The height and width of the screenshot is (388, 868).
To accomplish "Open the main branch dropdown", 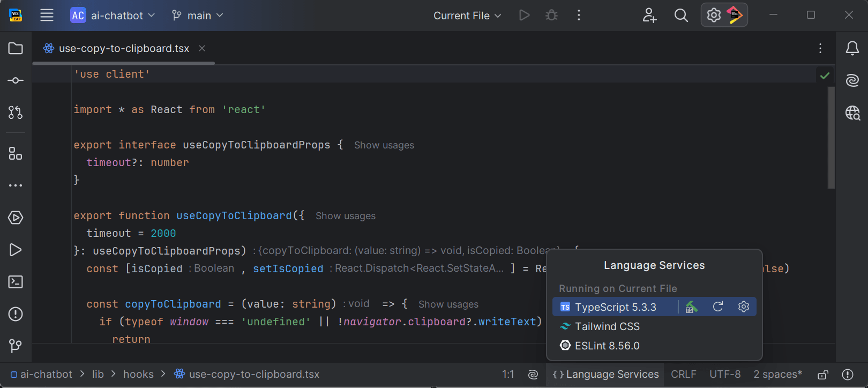I will pos(197,16).
